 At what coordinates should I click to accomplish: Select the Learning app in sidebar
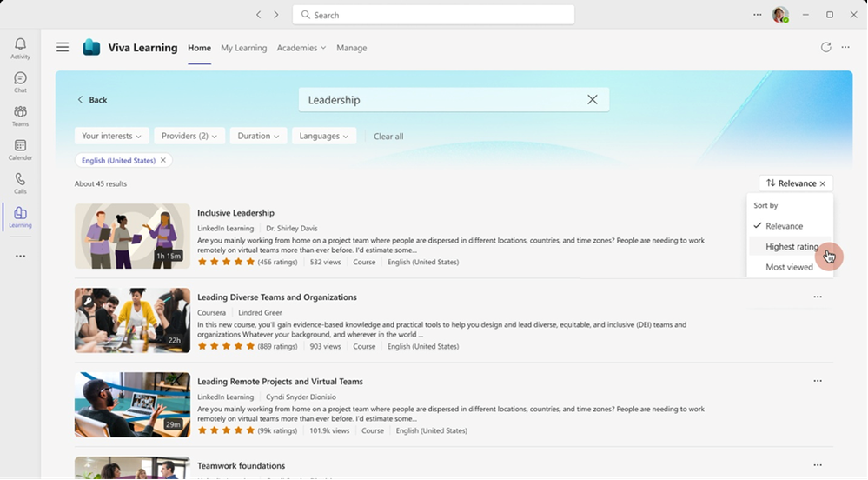(20, 217)
